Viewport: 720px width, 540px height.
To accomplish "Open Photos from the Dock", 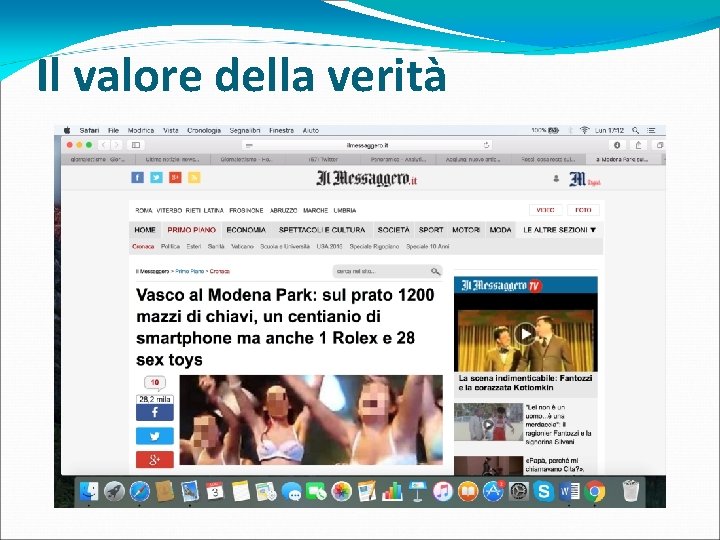I will [x=342, y=491].
